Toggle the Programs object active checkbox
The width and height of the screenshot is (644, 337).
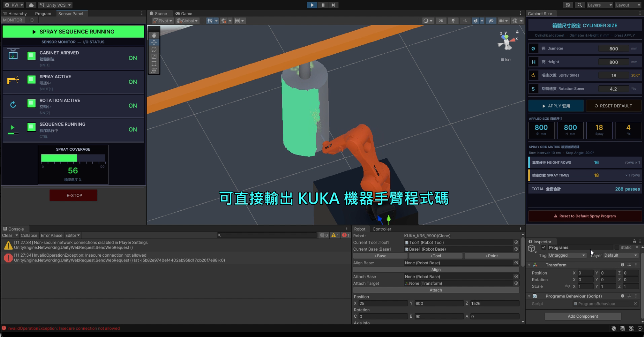[544, 247]
